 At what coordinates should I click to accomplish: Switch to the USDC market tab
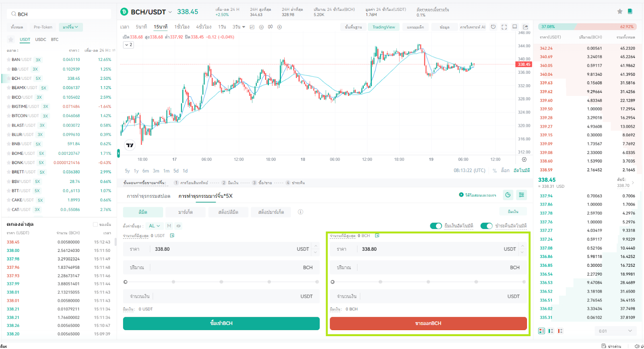coord(41,39)
